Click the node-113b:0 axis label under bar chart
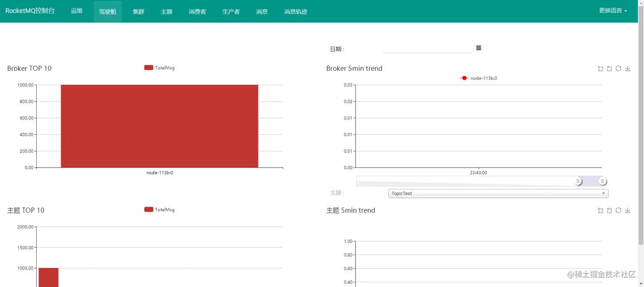This screenshot has width=644, height=287. click(x=160, y=173)
